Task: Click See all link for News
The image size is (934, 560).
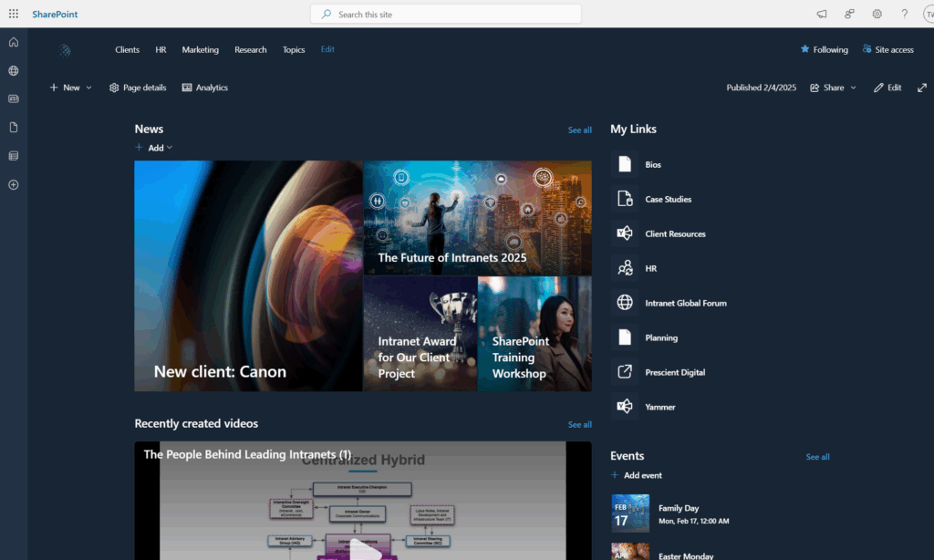Action: (579, 130)
